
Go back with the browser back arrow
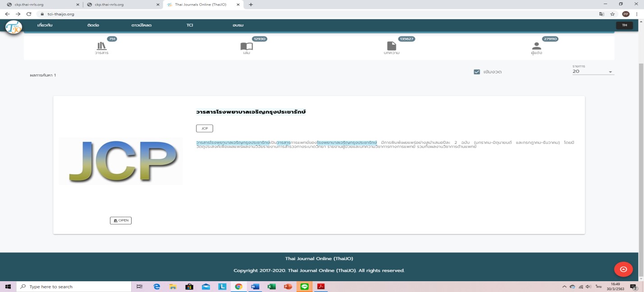tap(7, 14)
